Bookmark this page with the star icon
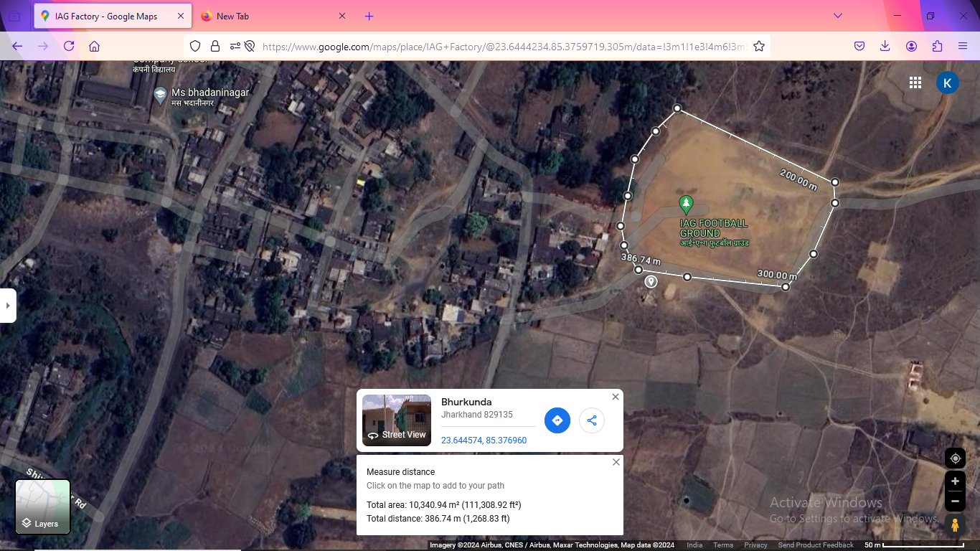The height and width of the screenshot is (551, 980). pos(759,46)
